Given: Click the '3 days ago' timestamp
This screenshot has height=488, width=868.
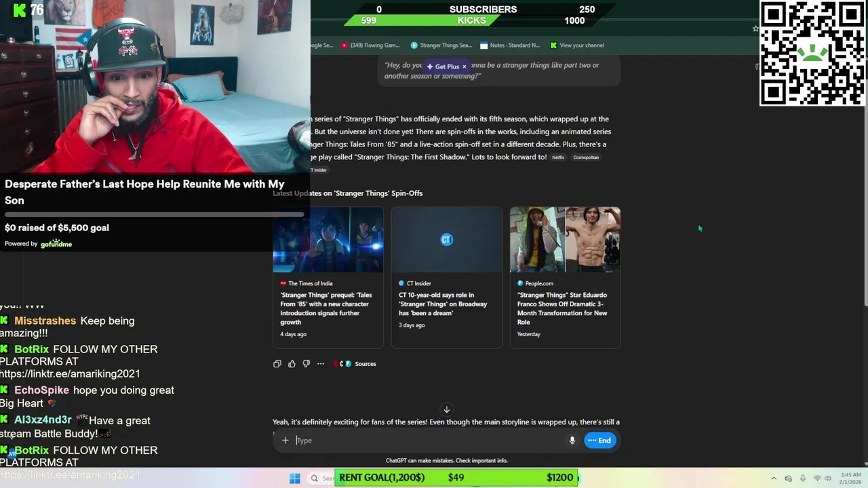Looking at the screenshot, I should (x=412, y=325).
